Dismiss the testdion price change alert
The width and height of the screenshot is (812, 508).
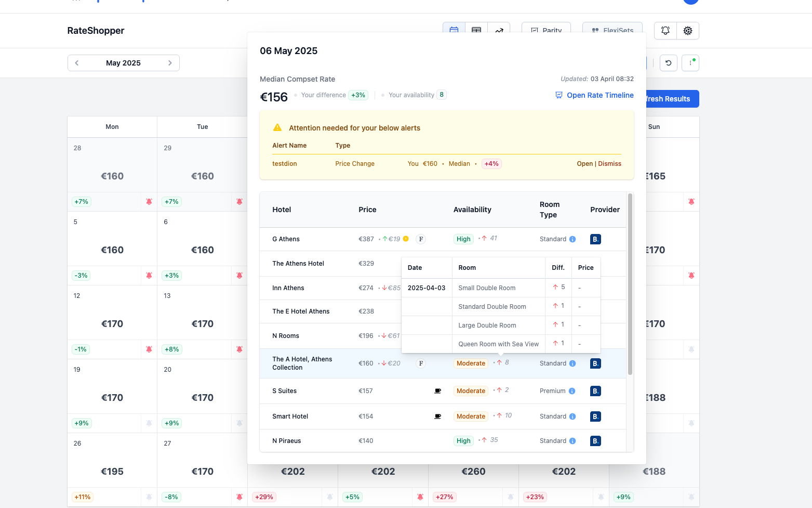609,164
